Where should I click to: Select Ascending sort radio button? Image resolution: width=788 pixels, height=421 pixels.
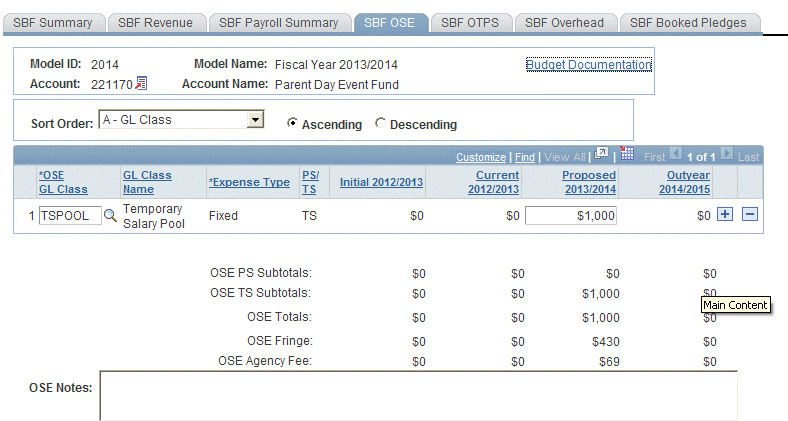(x=292, y=124)
